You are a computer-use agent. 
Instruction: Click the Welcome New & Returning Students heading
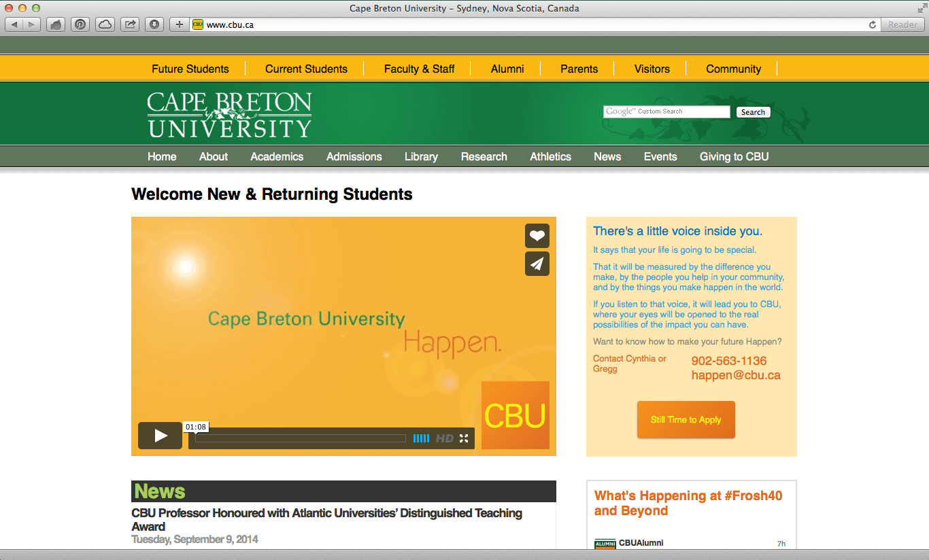coord(272,194)
